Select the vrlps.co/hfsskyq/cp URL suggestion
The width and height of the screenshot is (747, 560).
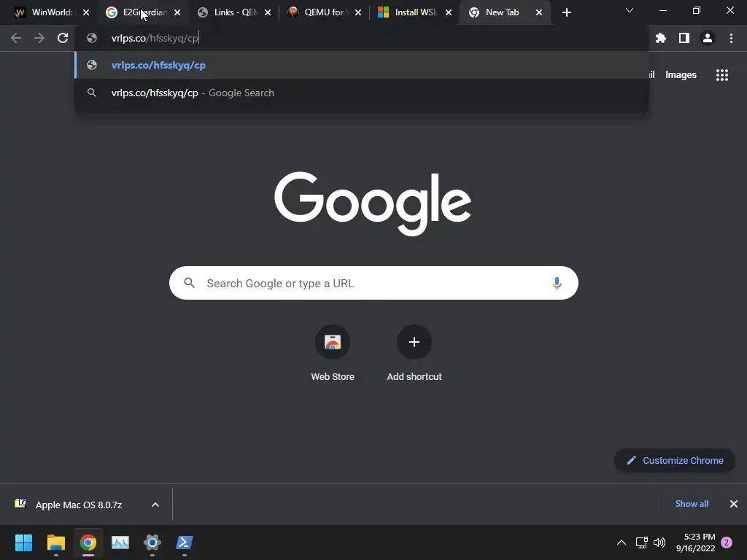(362, 65)
